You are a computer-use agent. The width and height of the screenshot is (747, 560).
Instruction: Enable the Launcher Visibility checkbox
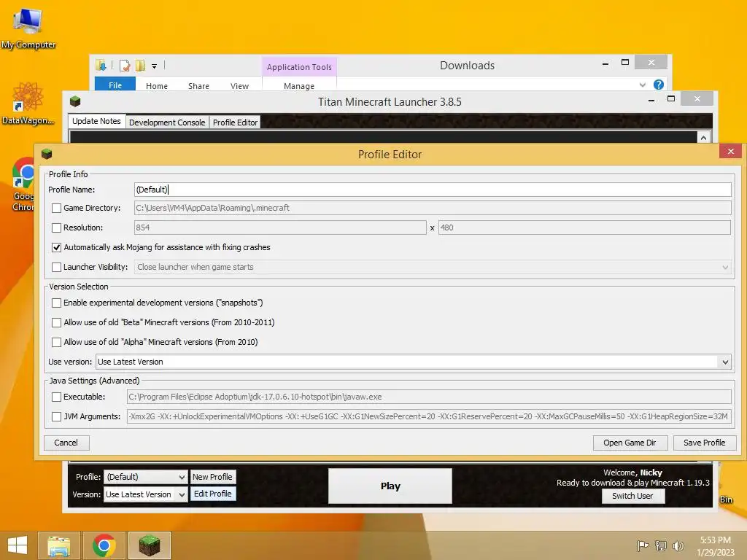[x=57, y=267]
